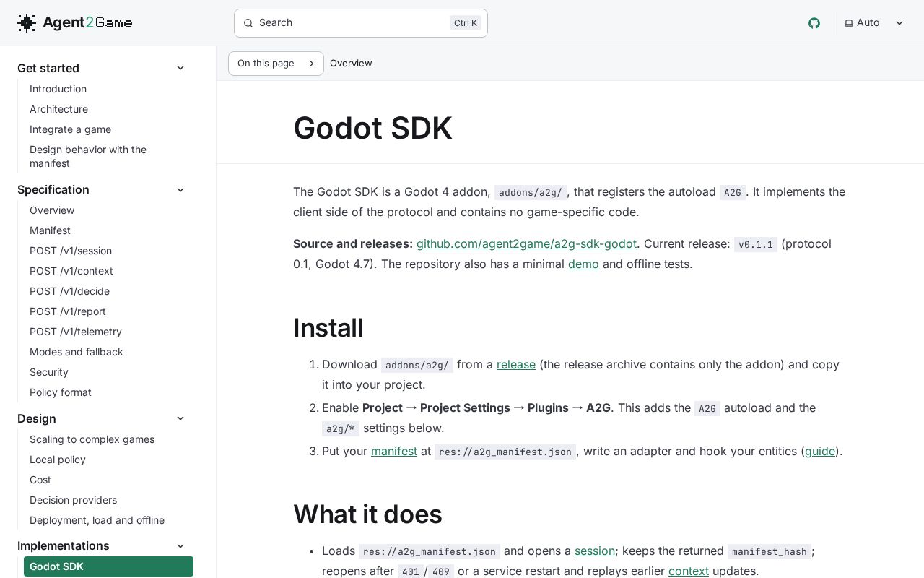Open the Auto theme selector dropdown
Viewport: 924px width, 578px height.
coord(874,23)
